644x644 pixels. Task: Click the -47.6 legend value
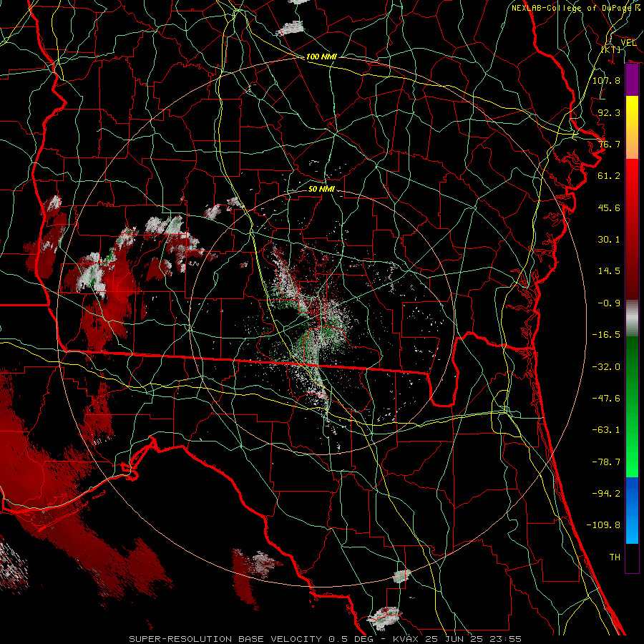coord(606,399)
